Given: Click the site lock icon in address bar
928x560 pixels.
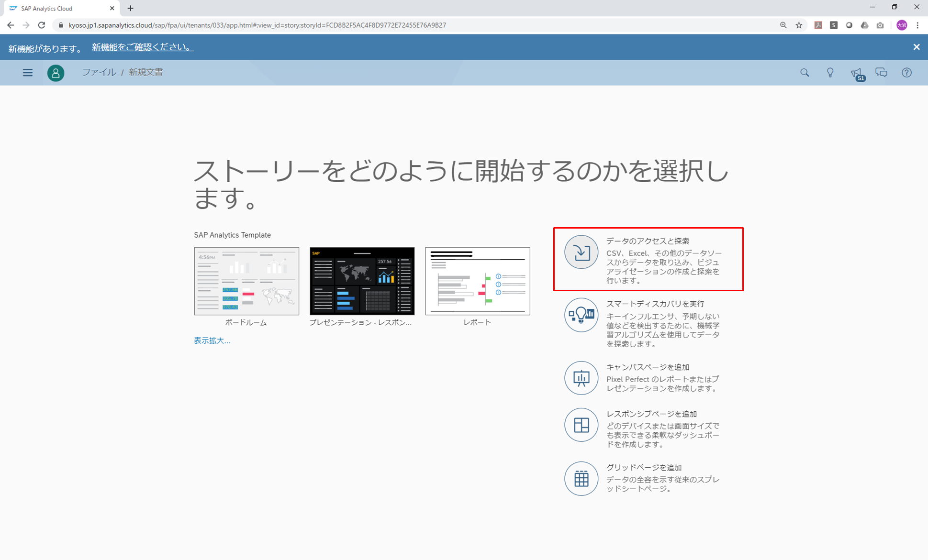Looking at the screenshot, I should [x=61, y=25].
